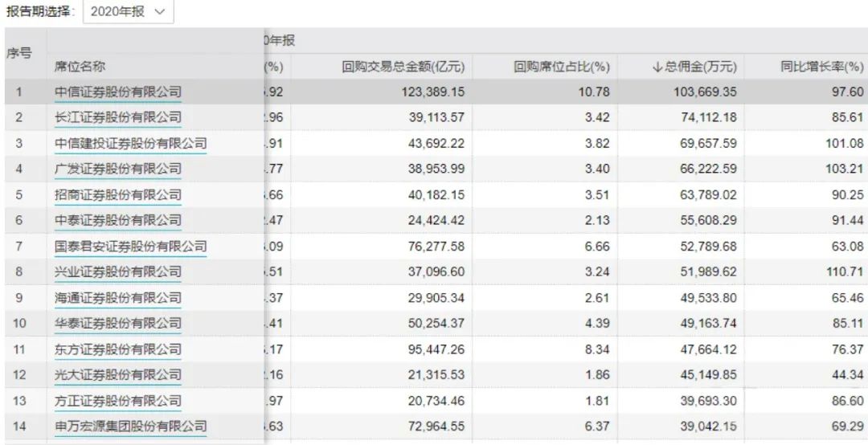The height and width of the screenshot is (445, 868).
Task: Open 光大证券股份有限公司 link
Action: tap(117, 374)
